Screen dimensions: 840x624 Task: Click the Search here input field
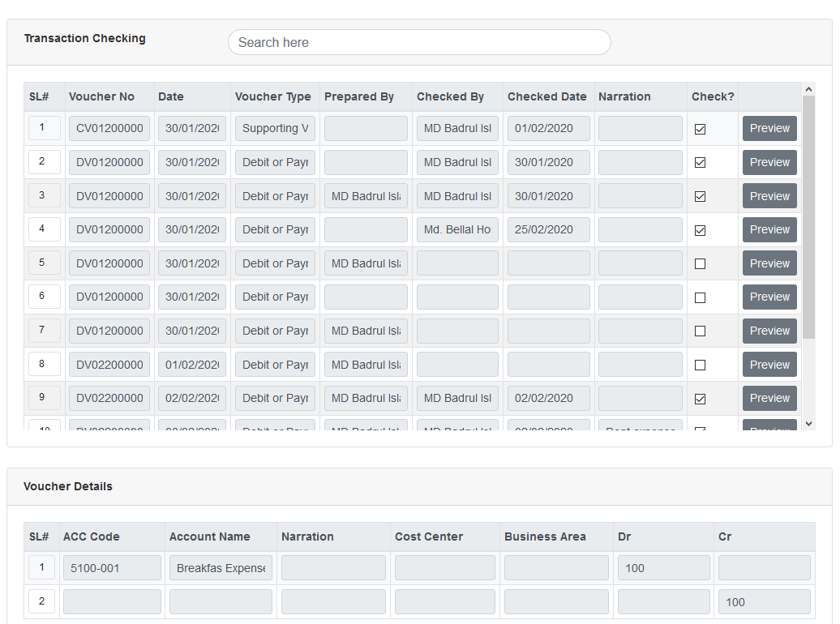[x=419, y=42]
